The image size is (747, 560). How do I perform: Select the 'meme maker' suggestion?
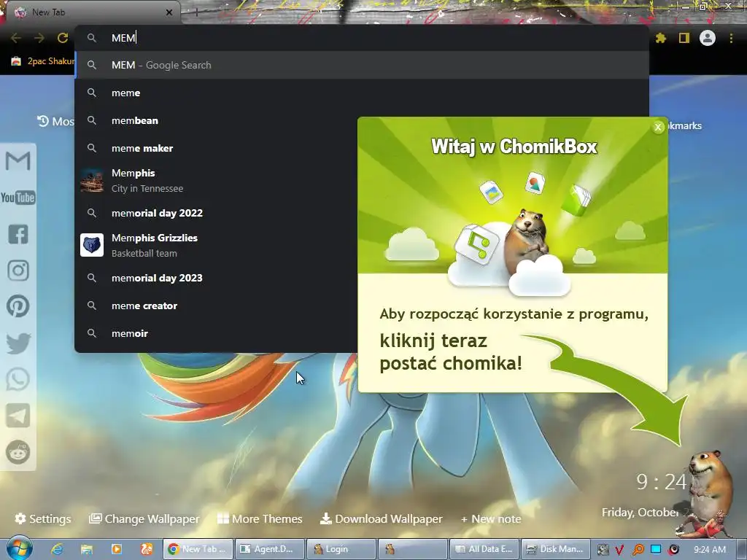click(x=217, y=148)
